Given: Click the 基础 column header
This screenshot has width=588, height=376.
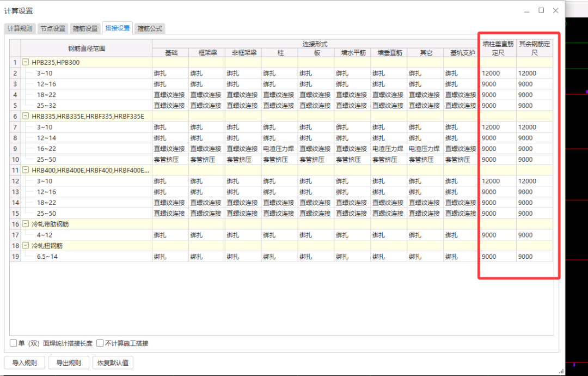Looking at the screenshot, I should click(170, 53).
